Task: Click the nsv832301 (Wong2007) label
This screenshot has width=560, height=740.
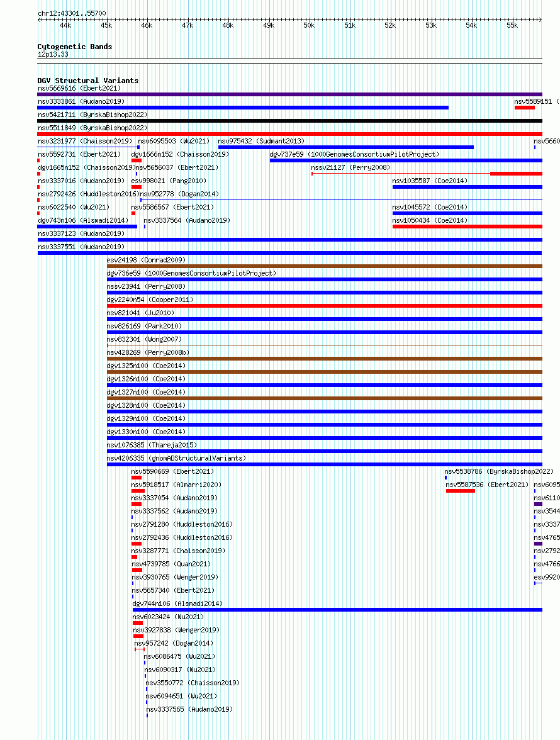Action: point(144,339)
